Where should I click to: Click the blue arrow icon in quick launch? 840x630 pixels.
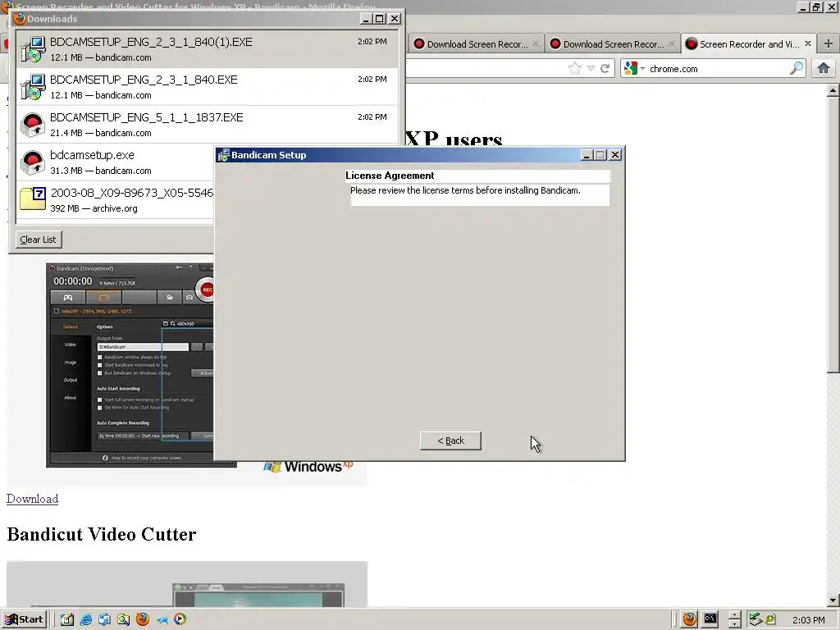point(162,620)
